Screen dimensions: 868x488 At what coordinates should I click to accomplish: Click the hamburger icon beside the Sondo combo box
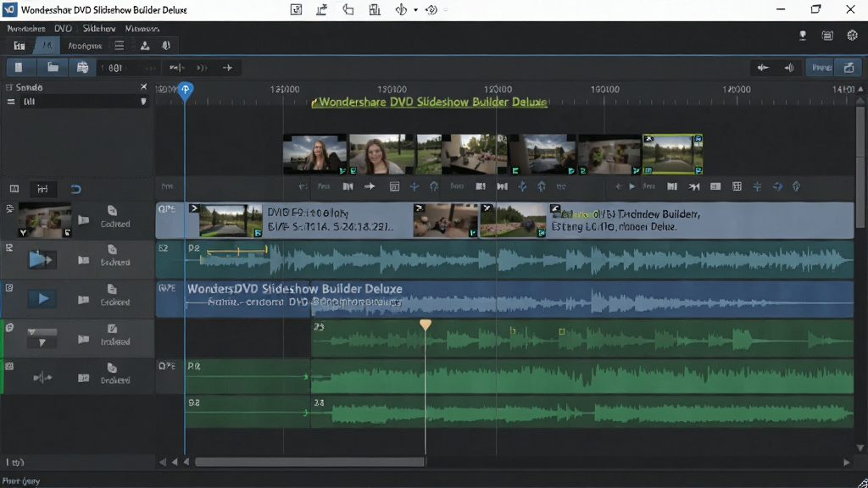(x=10, y=102)
